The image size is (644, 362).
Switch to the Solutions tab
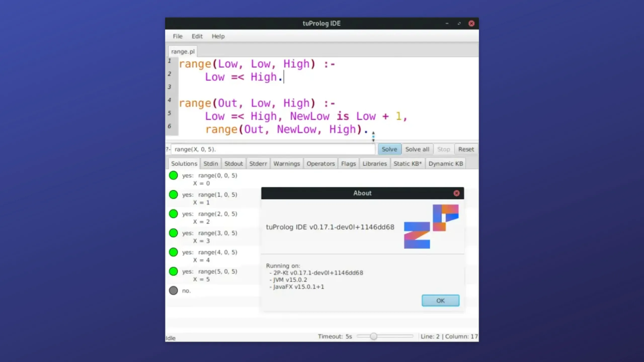point(184,164)
